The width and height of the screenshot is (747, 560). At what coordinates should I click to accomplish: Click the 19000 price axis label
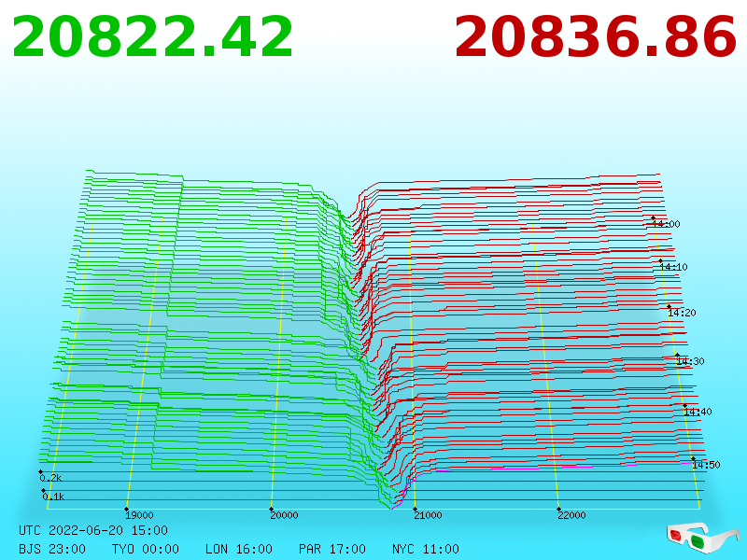coord(139,515)
